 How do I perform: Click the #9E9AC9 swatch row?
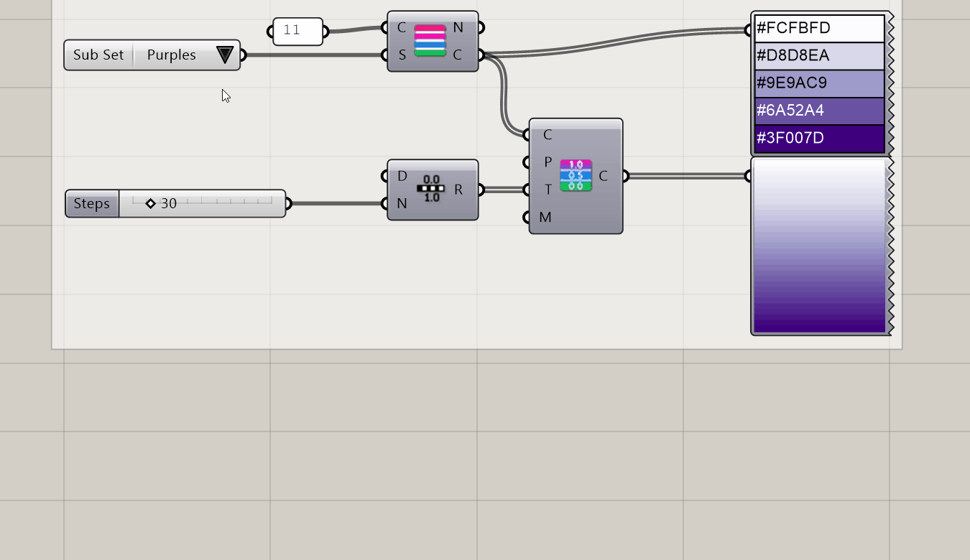click(818, 83)
